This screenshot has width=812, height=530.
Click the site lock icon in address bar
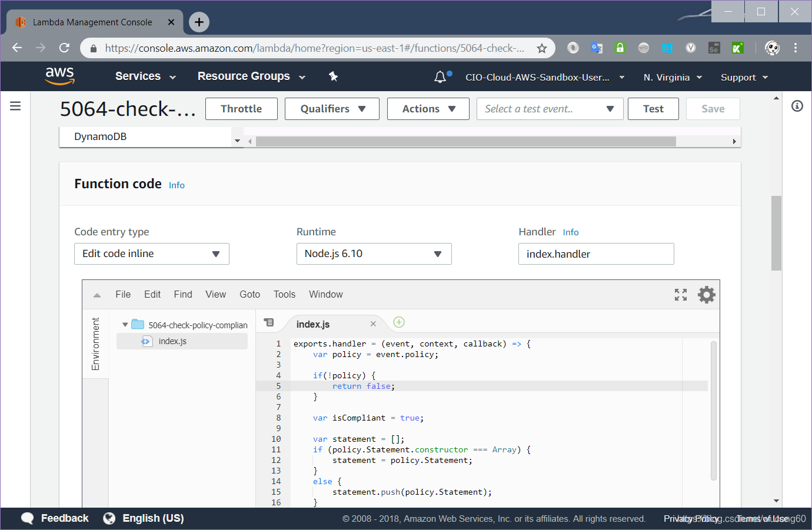(x=93, y=48)
